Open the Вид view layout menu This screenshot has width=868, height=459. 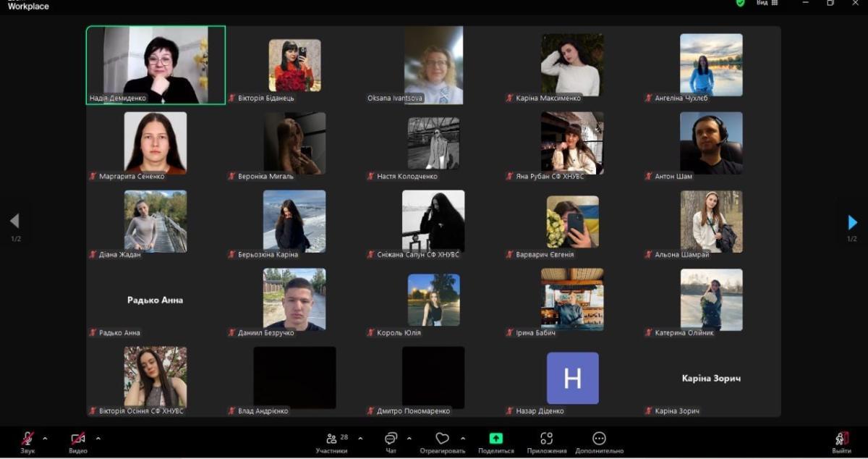[767, 3]
